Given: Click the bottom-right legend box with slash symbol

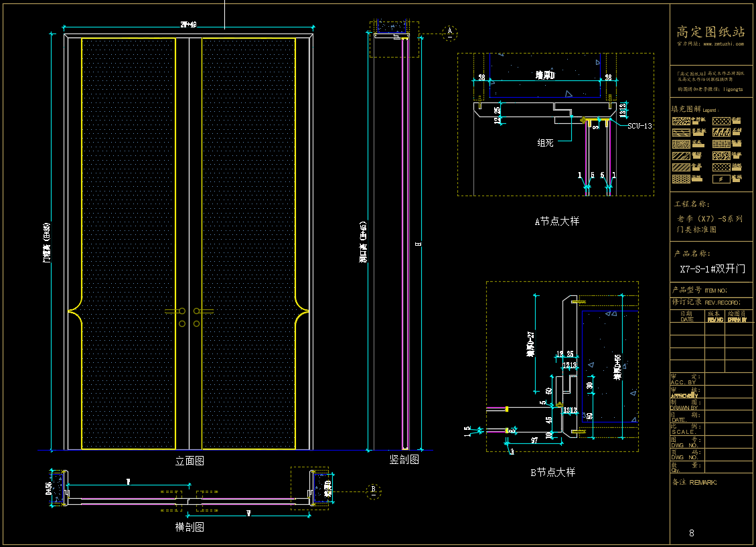Looking at the screenshot, I should tap(720, 179).
